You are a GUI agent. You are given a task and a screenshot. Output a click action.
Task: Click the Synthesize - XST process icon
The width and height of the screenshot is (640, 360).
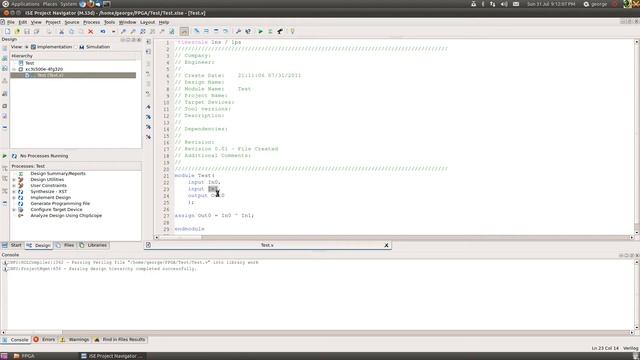20,191
